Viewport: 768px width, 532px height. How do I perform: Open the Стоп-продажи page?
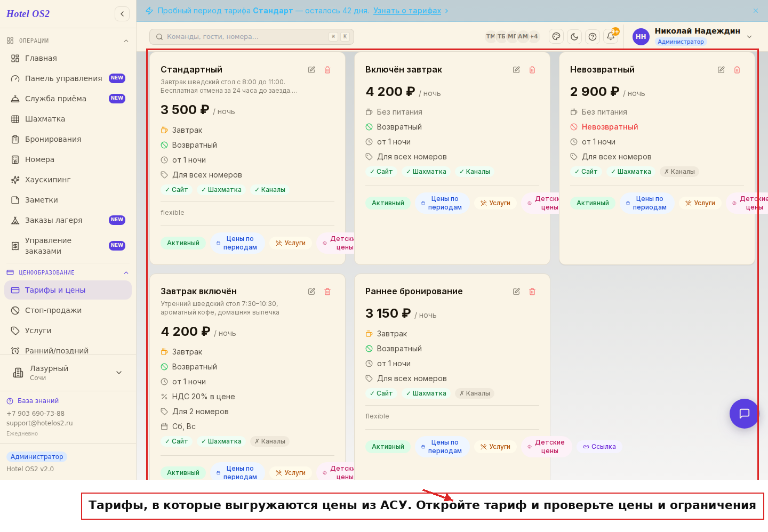coord(68,310)
